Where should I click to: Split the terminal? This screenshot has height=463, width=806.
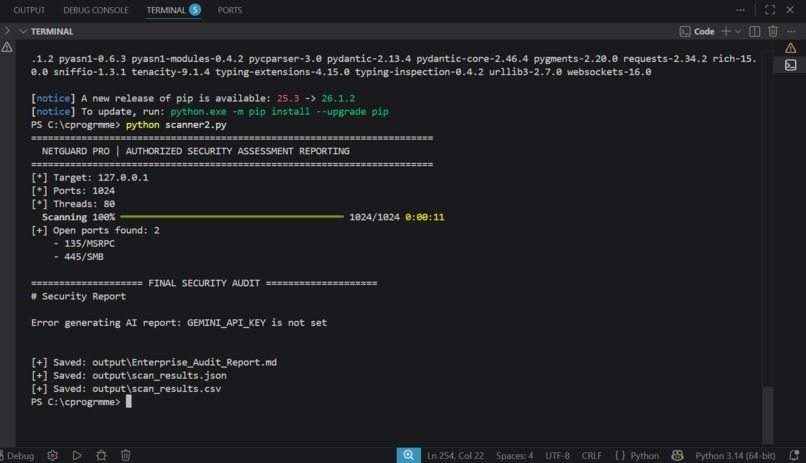[x=755, y=31]
